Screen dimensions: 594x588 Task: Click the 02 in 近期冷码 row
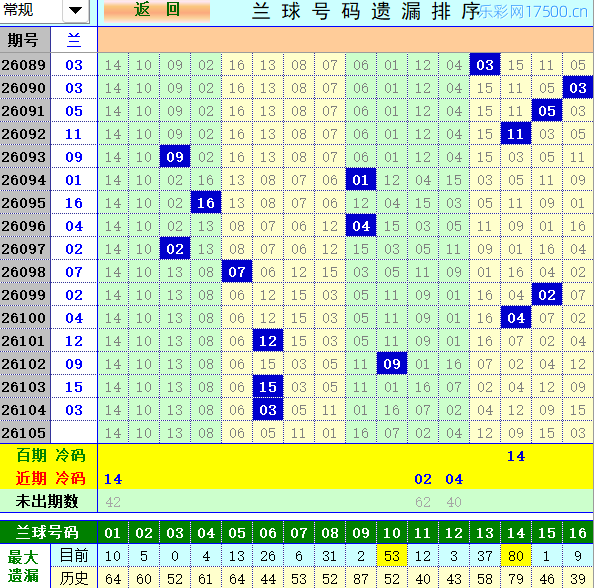pos(423,479)
